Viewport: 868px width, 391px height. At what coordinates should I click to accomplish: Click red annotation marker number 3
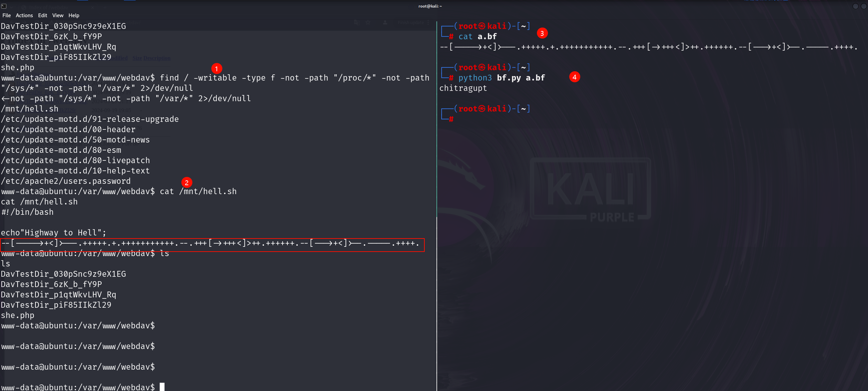point(542,33)
